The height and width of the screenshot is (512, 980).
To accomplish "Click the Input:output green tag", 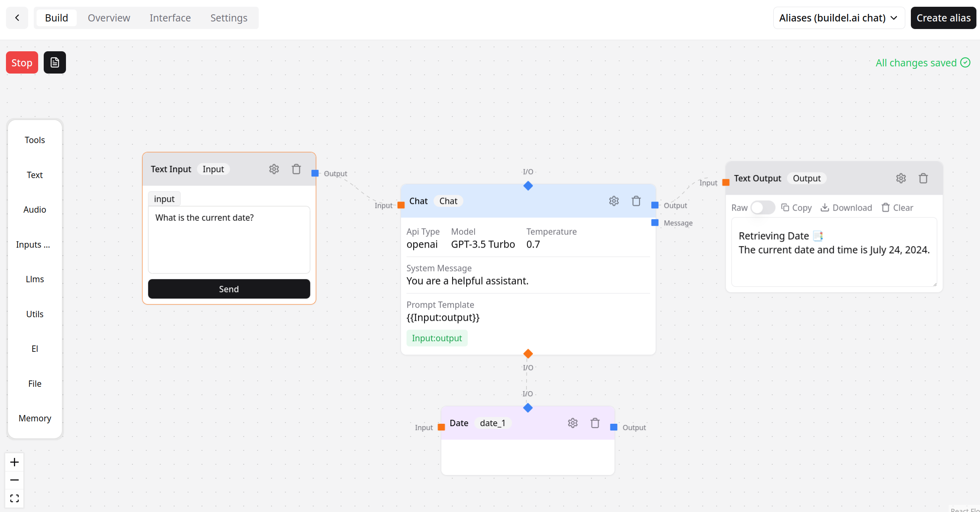I will point(437,338).
